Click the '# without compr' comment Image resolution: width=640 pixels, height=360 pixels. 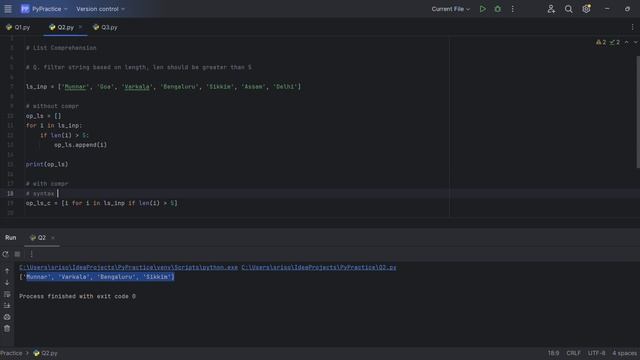pos(52,106)
